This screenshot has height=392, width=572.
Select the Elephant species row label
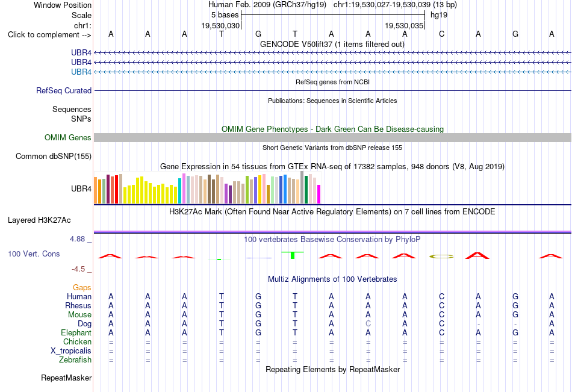pos(76,332)
